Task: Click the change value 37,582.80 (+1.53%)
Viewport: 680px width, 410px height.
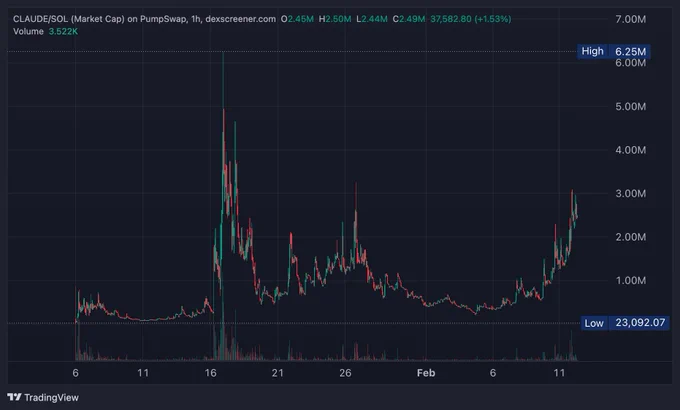Action: point(471,19)
